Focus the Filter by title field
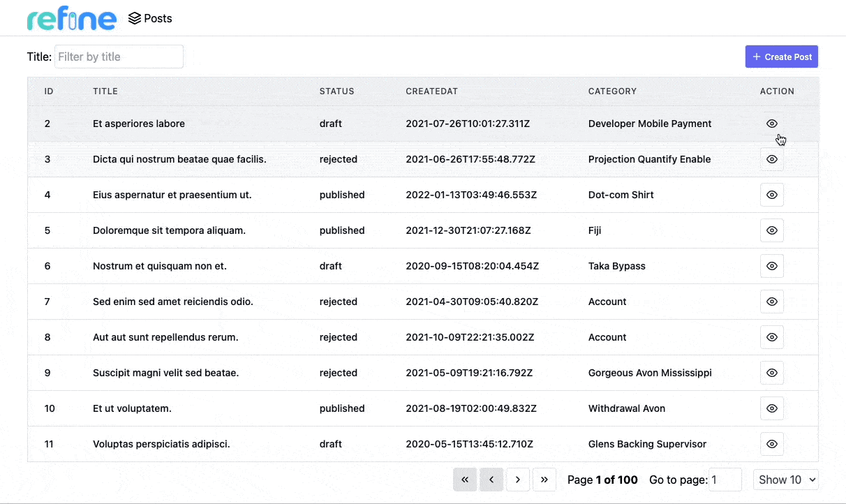846x504 pixels. [119, 57]
